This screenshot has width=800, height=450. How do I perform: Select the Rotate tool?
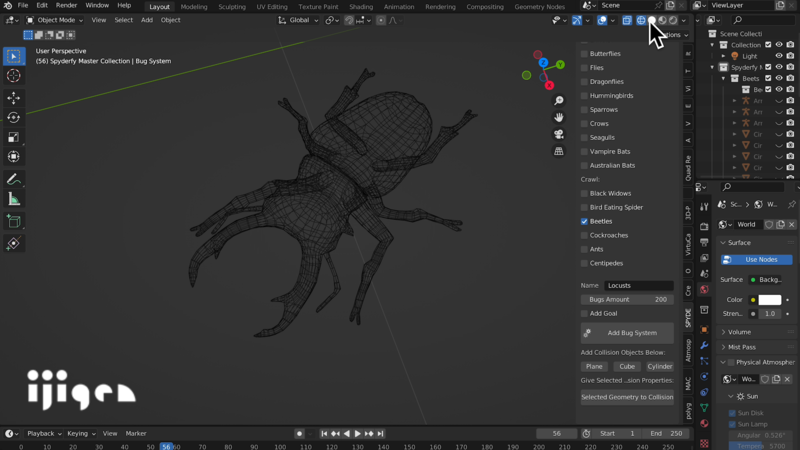click(14, 117)
